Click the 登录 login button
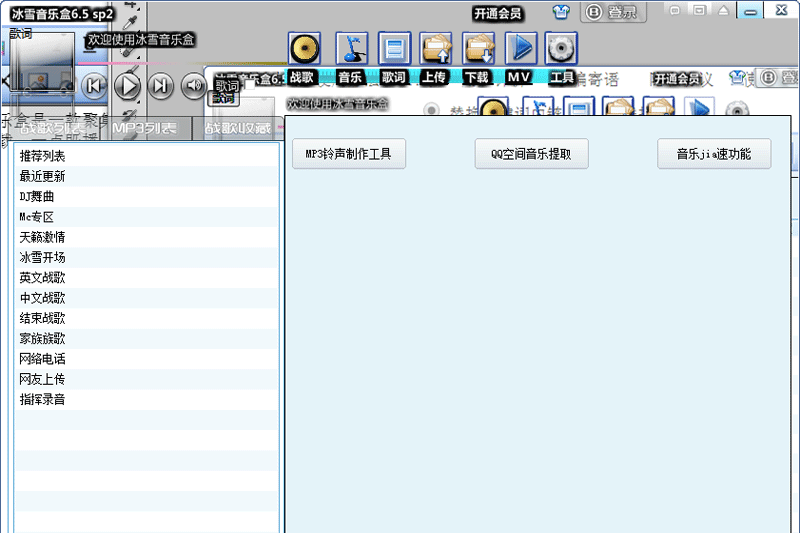This screenshot has width=800, height=533. pyautogui.click(x=613, y=12)
